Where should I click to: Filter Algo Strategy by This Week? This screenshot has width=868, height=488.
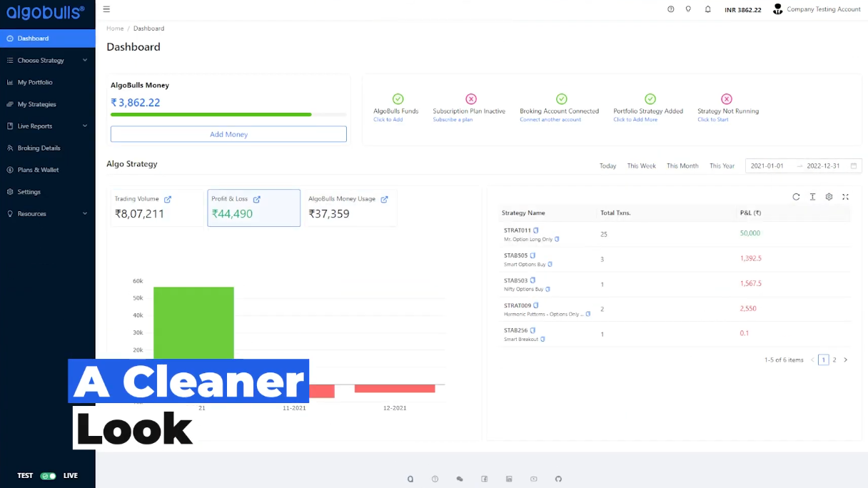point(641,166)
